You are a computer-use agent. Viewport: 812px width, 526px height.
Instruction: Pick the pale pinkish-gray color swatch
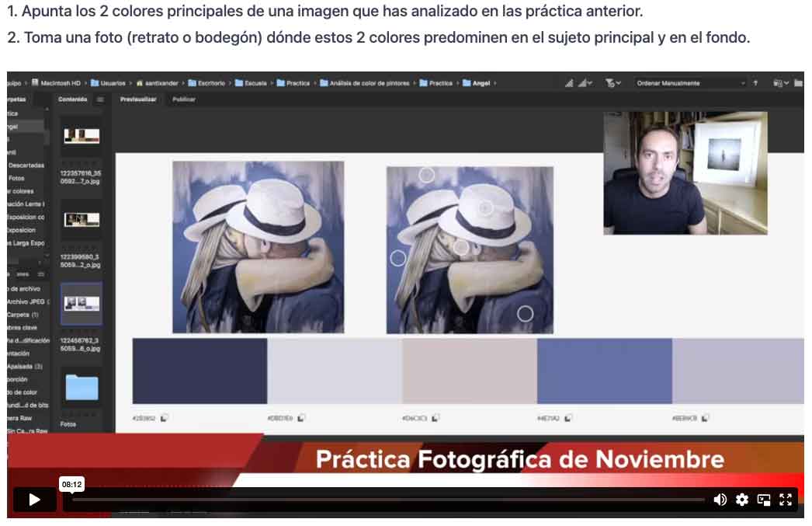click(470, 371)
